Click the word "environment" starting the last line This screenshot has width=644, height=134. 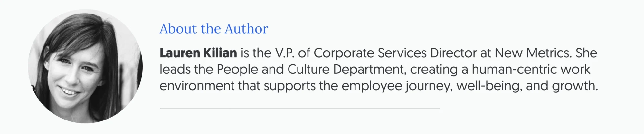click(x=197, y=86)
